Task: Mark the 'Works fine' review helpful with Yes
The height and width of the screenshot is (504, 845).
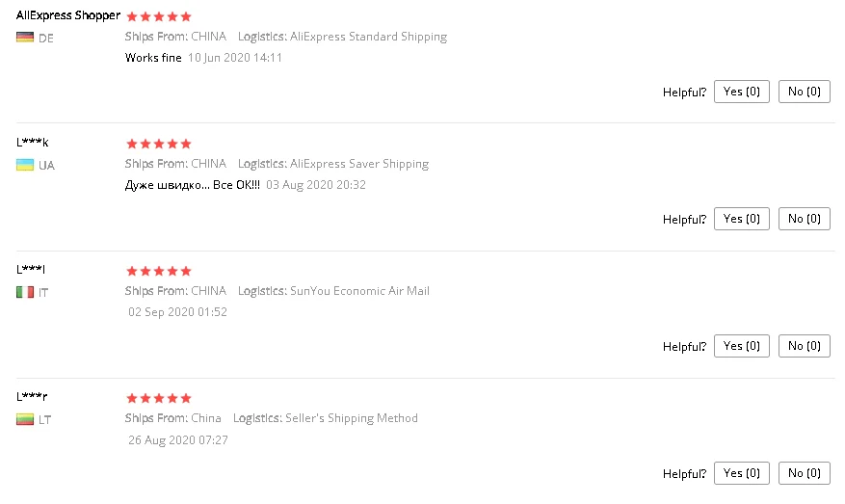Action: pyautogui.click(x=742, y=92)
